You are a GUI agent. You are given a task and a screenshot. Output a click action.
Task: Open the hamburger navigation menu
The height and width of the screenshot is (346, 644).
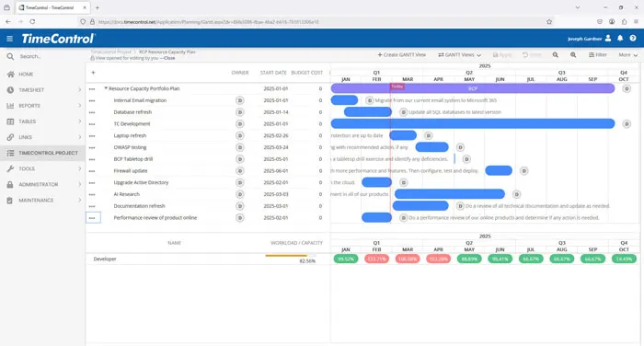click(9, 39)
